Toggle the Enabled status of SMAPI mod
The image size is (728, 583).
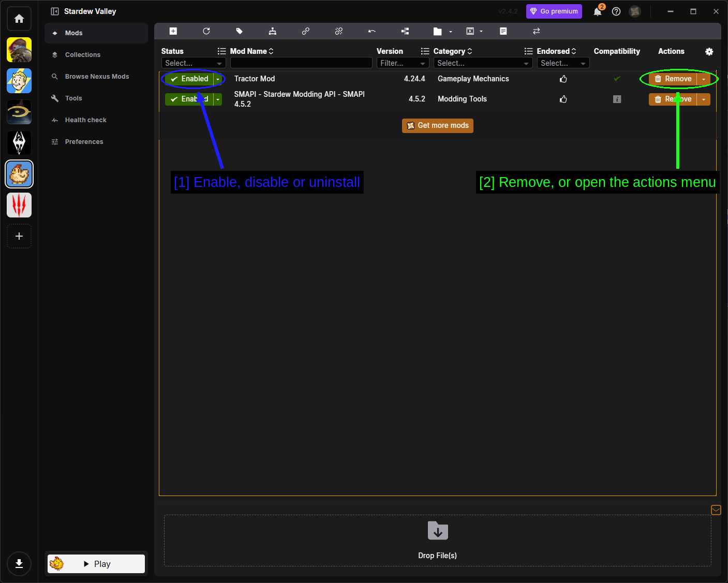(189, 99)
